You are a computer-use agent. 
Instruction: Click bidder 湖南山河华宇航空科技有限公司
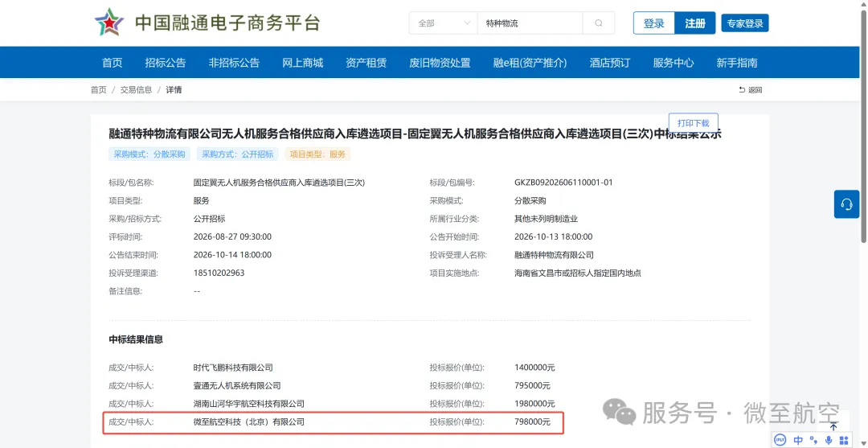(x=249, y=405)
